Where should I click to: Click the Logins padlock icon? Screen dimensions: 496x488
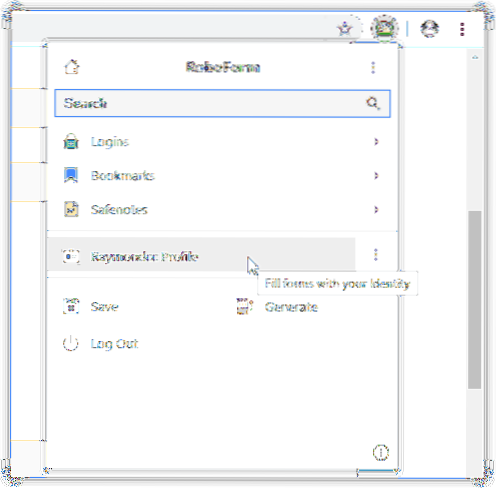point(71,141)
